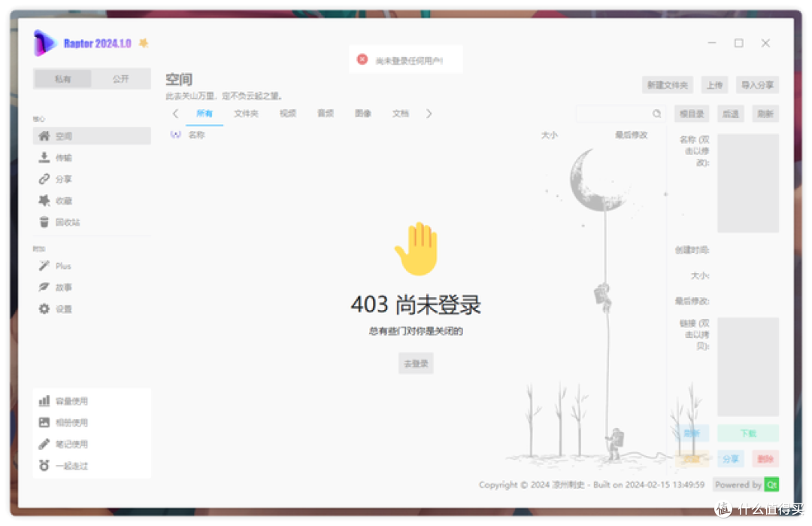Switch to the 所有 tab
Screen dimensions: 812x526
pos(205,114)
